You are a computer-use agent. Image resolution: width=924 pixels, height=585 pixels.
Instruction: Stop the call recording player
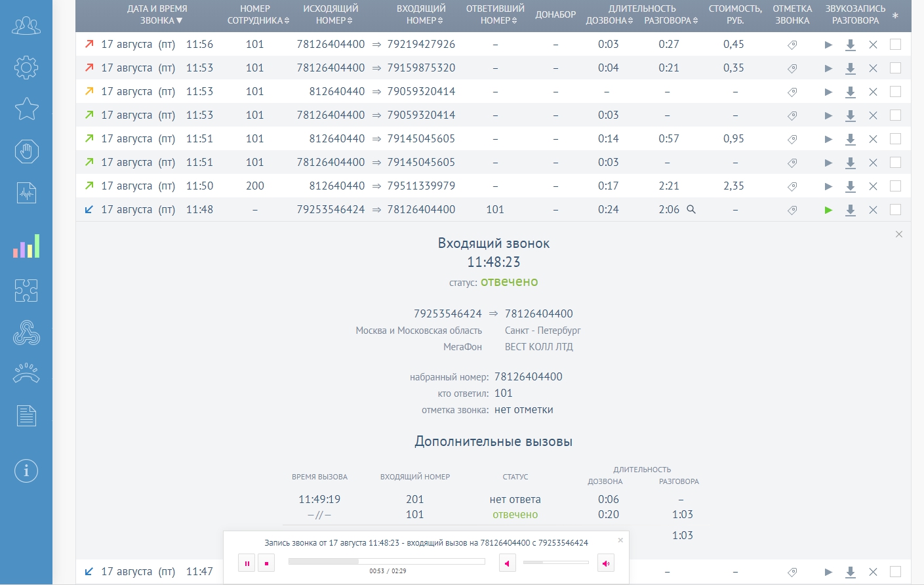pyautogui.click(x=266, y=563)
